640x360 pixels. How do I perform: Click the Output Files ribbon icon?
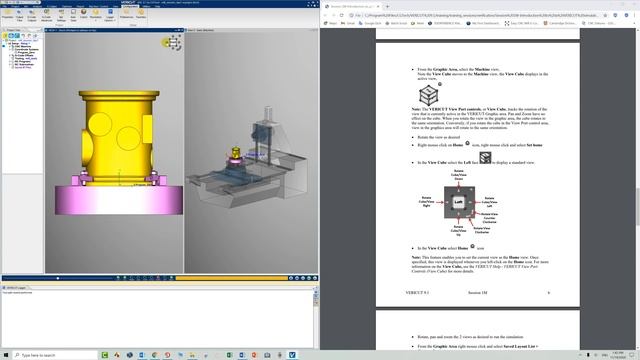(x=19, y=15)
